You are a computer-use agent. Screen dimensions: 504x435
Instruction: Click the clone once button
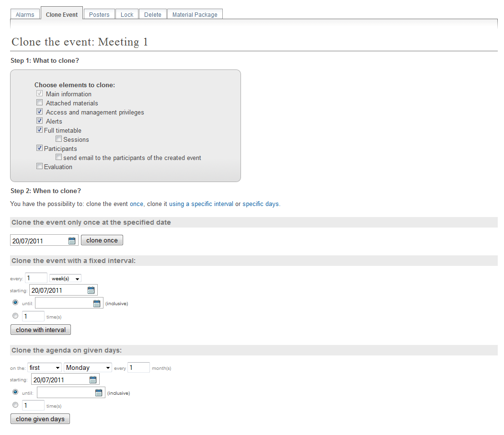point(102,240)
